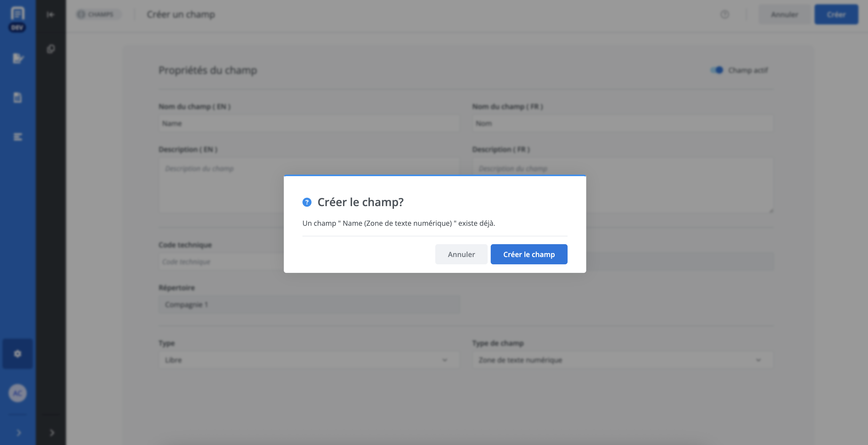Click the top bar Créer button
Image resolution: width=868 pixels, height=445 pixels.
(x=836, y=14)
